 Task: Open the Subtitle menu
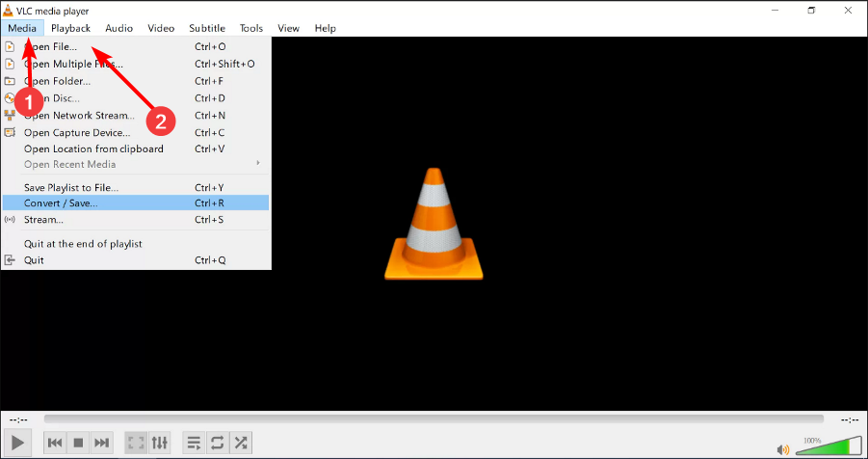click(x=207, y=28)
